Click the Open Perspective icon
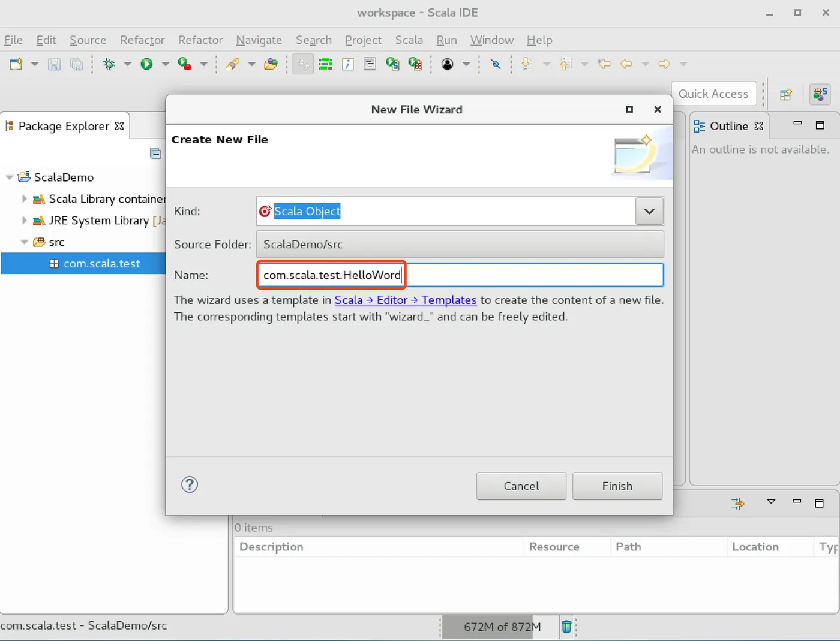The image size is (840, 641). coord(785,94)
